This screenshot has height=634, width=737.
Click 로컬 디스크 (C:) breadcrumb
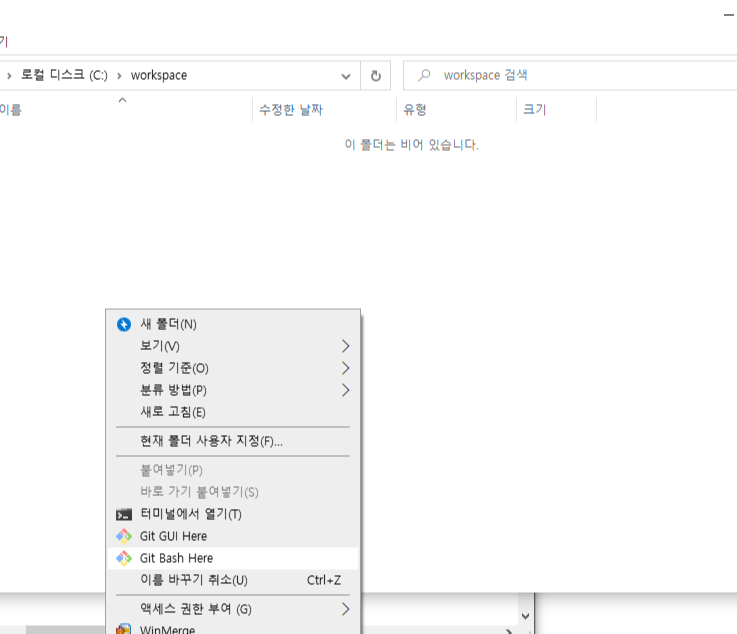pyautogui.click(x=64, y=75)
